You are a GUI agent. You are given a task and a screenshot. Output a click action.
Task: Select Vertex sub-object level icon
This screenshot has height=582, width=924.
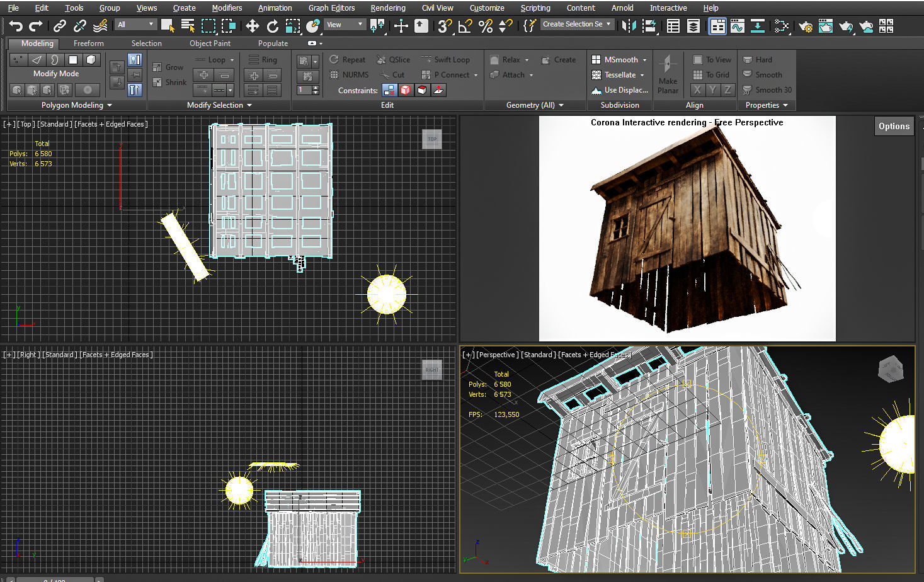point(18,60)
